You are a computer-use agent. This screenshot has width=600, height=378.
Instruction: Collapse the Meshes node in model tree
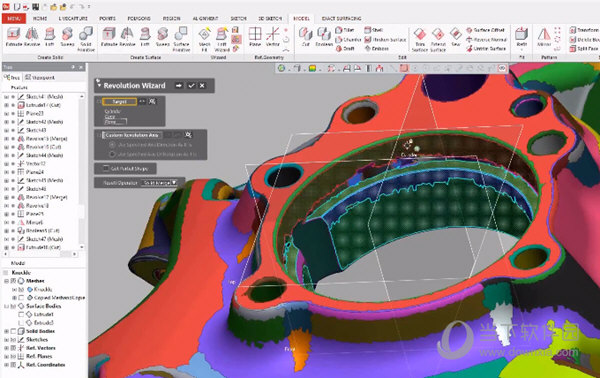[6, 281]
